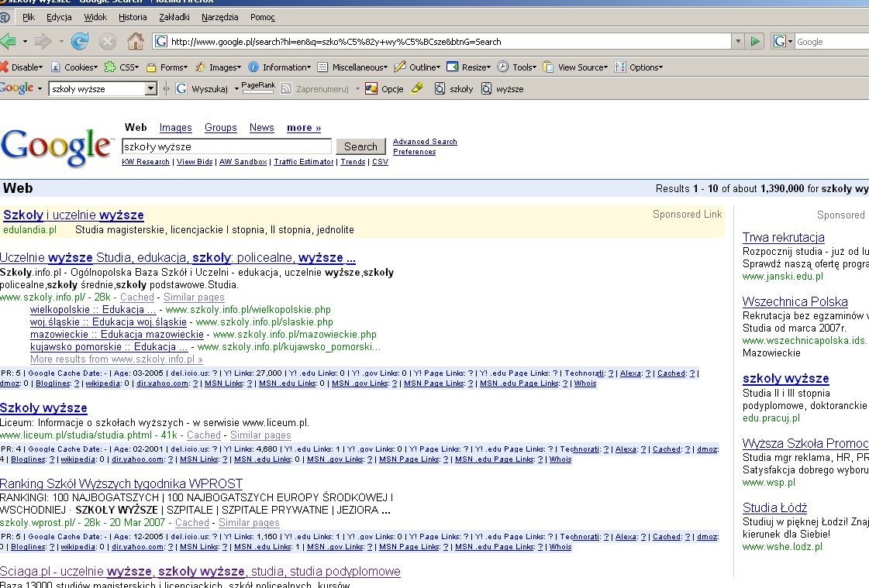This screenshot has height=588, width=869.
Task: Click the Zaprenumeruj feed icon
Action: tap(286, 88)
